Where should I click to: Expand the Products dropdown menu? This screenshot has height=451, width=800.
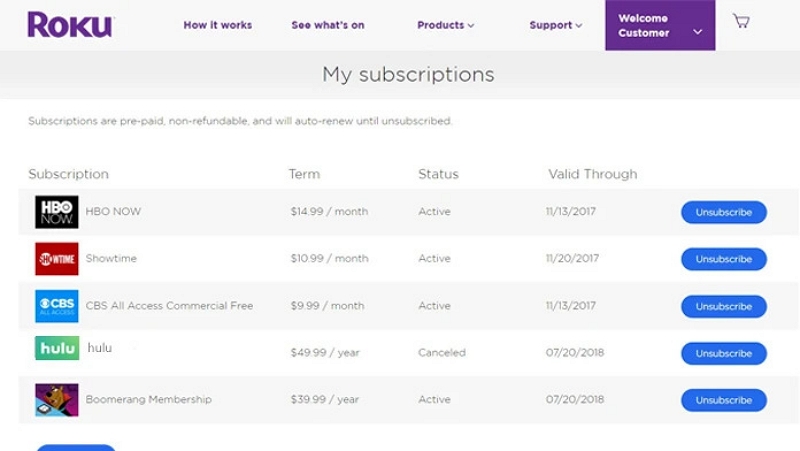click(445, 25)
